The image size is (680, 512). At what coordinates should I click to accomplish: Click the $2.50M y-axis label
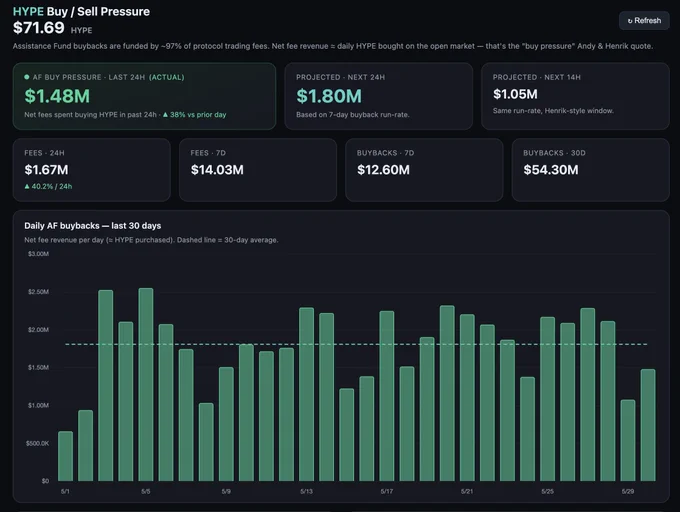coord(38,292)
